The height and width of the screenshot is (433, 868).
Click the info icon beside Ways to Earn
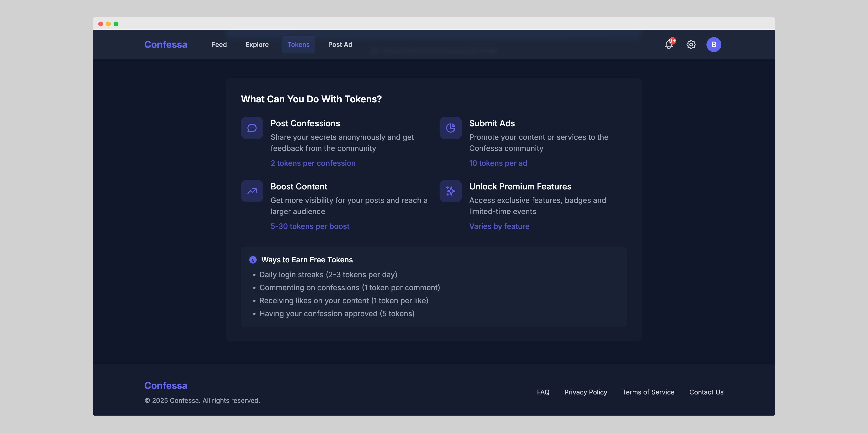point(253,260)
